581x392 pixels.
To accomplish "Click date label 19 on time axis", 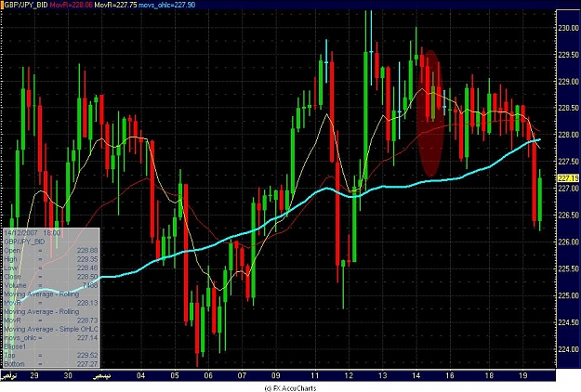I will [522, 375].
